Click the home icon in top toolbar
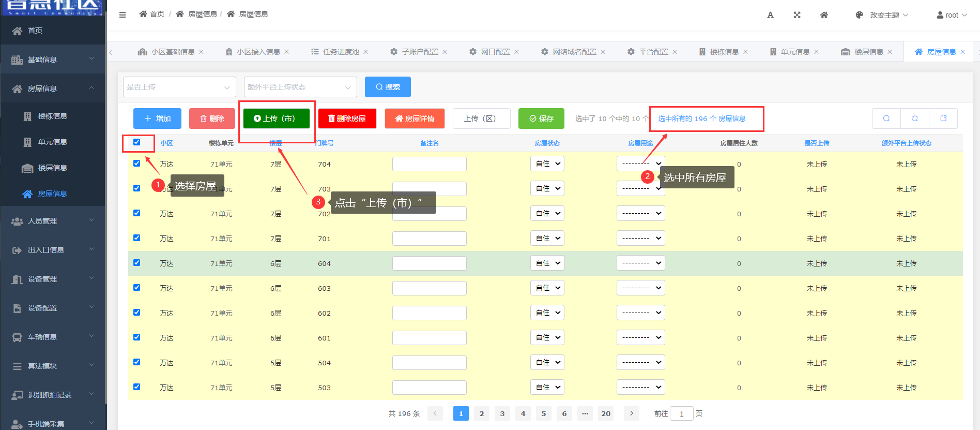This screenshot has height=430, width=980. point(824,15)
